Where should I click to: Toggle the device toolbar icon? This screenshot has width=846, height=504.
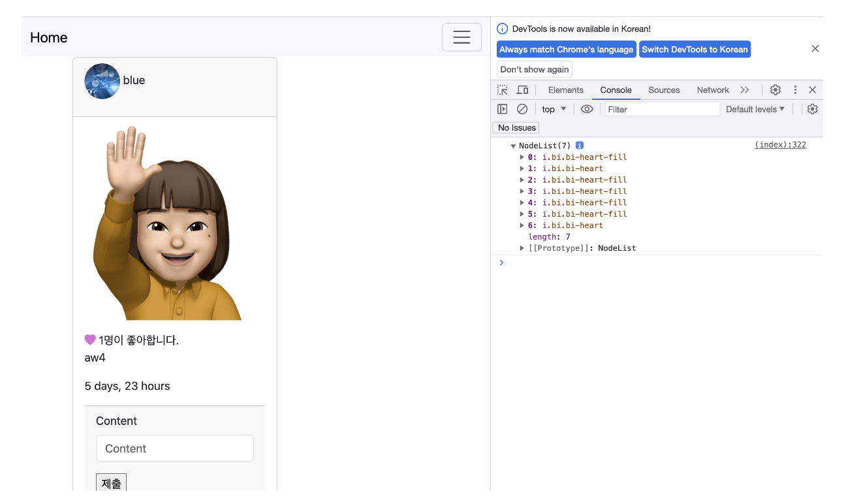pos(522,90)
